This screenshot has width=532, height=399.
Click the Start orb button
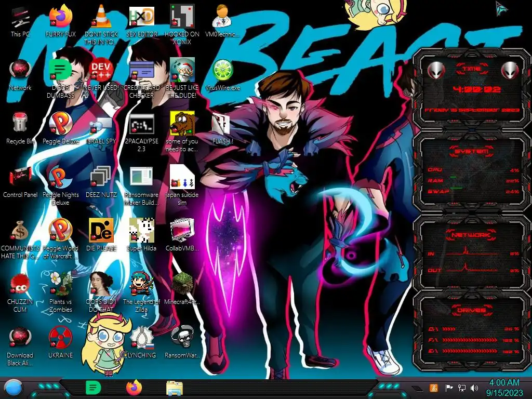click(x=14, y=389)
